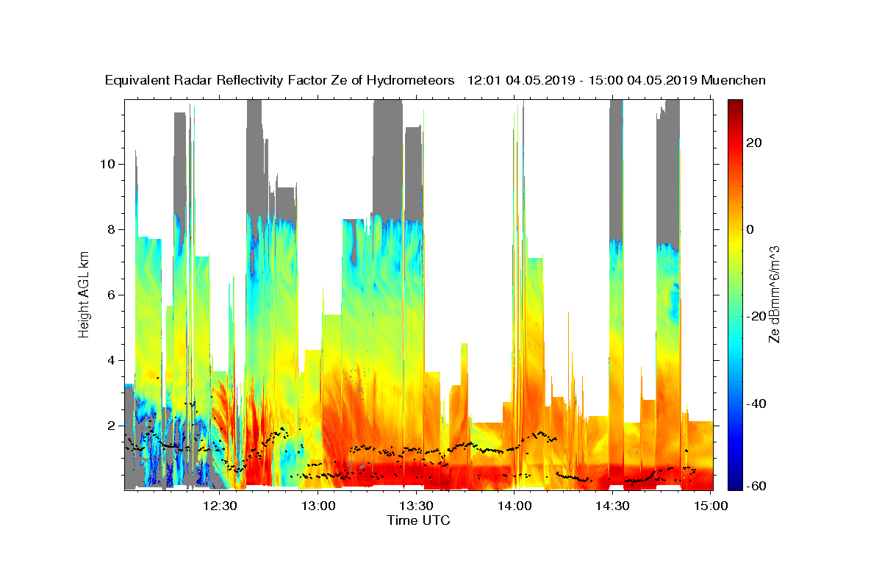Click the "Ze dBmm^6/m^3" colorbar label
The height and width of the screenshot is (588, 882).
tap(775, 294)
